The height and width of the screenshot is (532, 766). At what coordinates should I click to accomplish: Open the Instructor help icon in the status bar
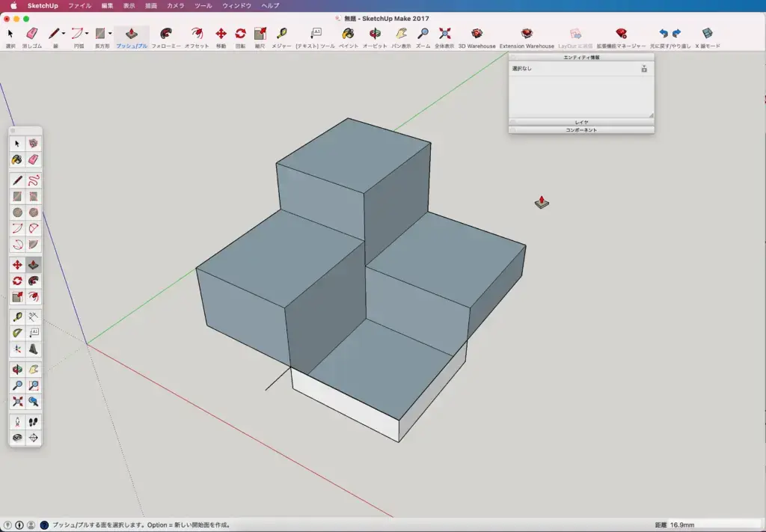[x=44, y=525]
